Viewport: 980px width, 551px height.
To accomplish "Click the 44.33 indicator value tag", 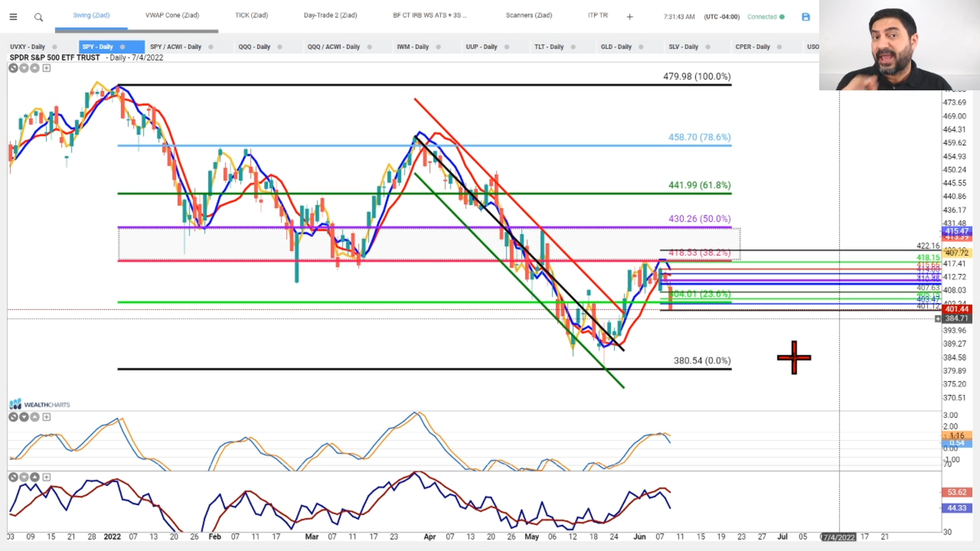I will pos(957,508).
